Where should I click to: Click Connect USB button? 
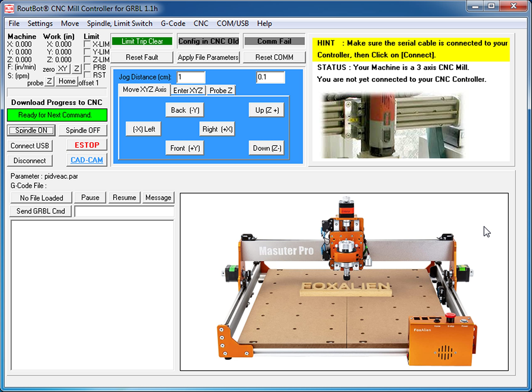(30, 146)
